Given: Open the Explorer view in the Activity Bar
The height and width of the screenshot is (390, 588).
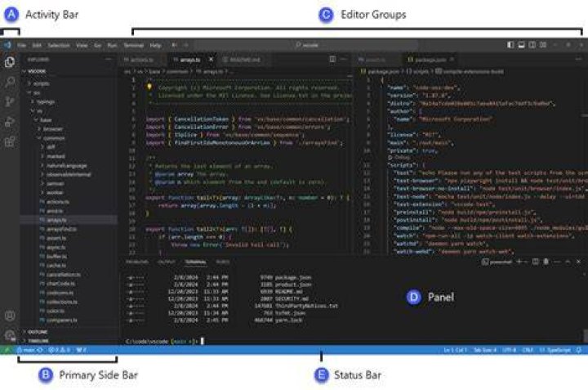Looking at the screenshot, I should (x=10, y=62).
